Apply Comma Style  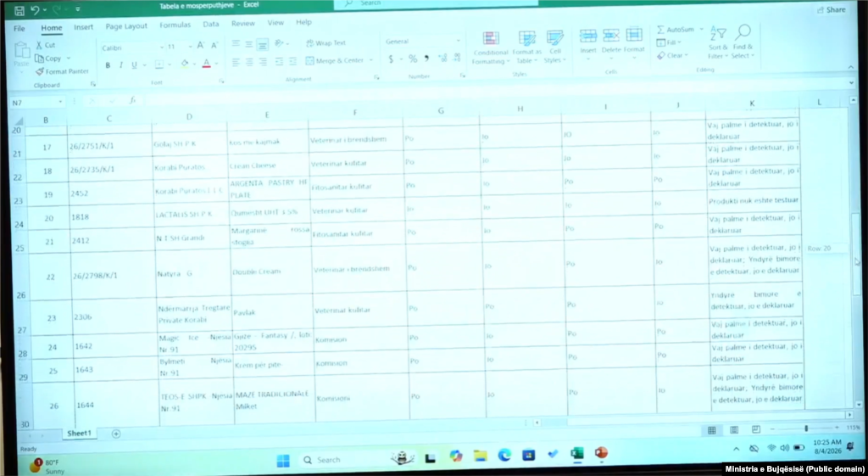coord(426,58)
